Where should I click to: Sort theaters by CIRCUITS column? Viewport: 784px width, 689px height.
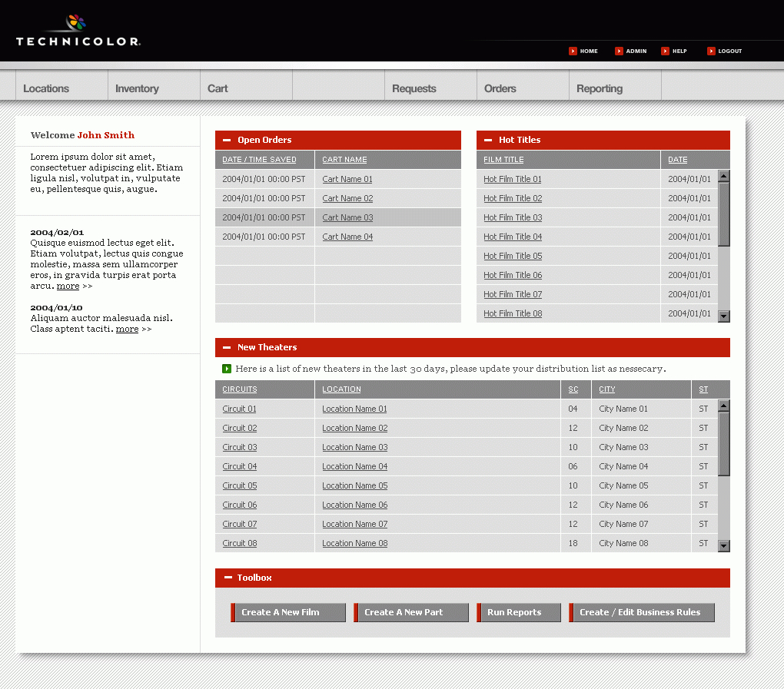coord(240,389)
